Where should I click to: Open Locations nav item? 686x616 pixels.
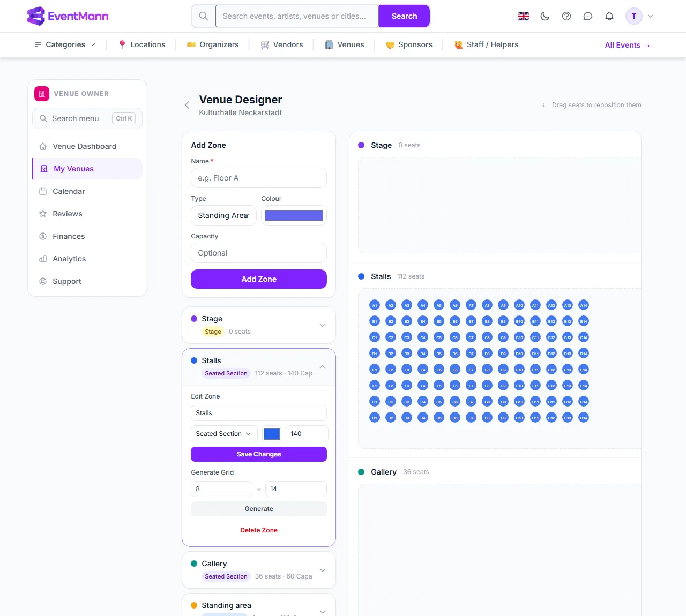tap(142, 44)
